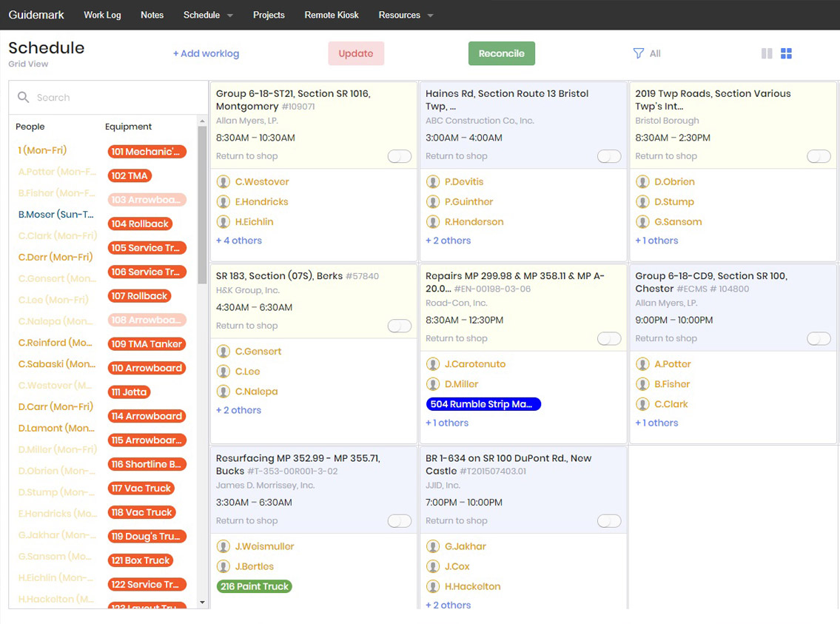
Task: Click the search magnifier icon
Action: pyautogui.click(x=23, y=97)
